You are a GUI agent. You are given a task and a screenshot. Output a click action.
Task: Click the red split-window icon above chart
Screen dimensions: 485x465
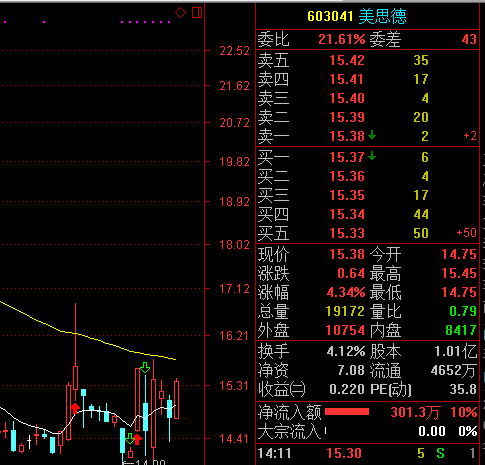[x=197, y=13]
